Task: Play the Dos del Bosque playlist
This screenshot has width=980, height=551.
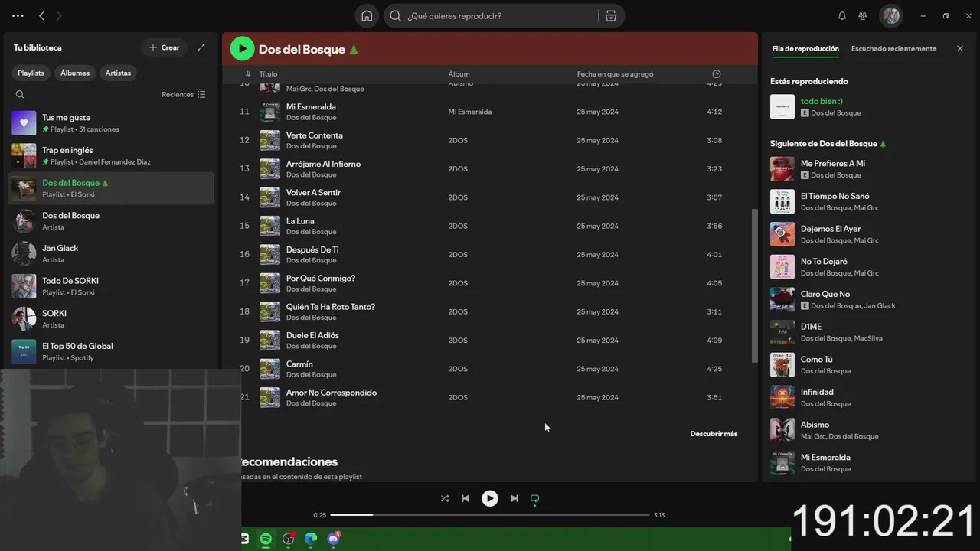Action: tap(242, 49)
